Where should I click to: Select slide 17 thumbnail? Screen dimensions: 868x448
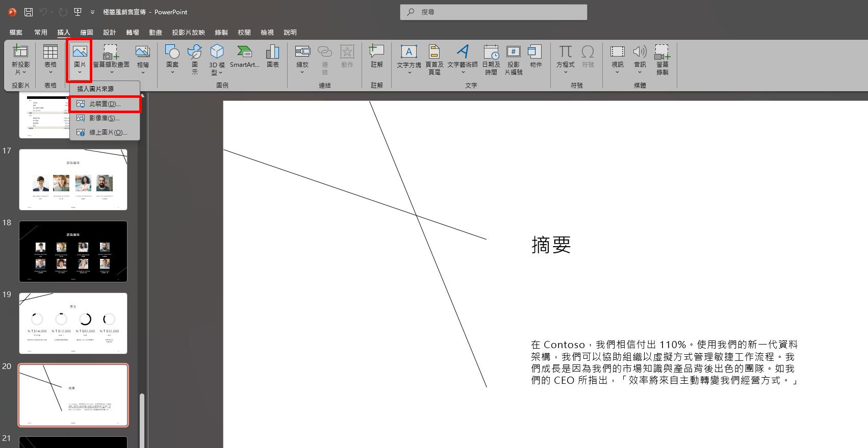click(x=73, y=179)
